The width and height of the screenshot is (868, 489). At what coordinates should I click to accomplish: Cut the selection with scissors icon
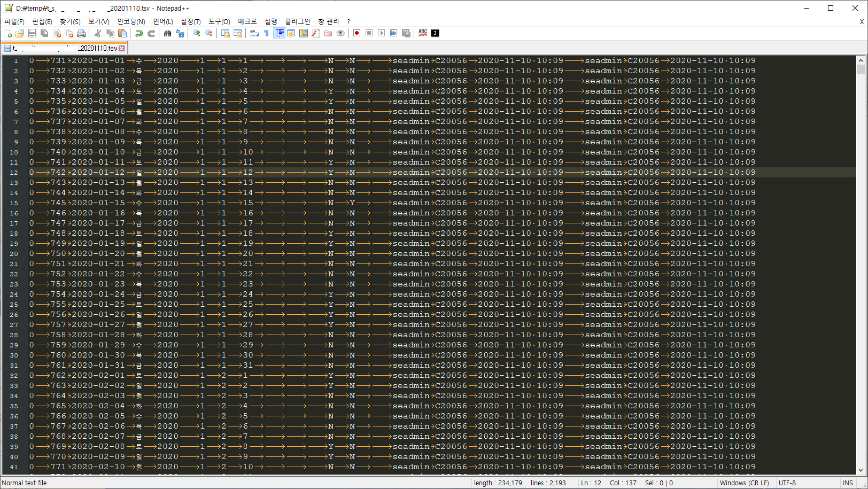98,33
